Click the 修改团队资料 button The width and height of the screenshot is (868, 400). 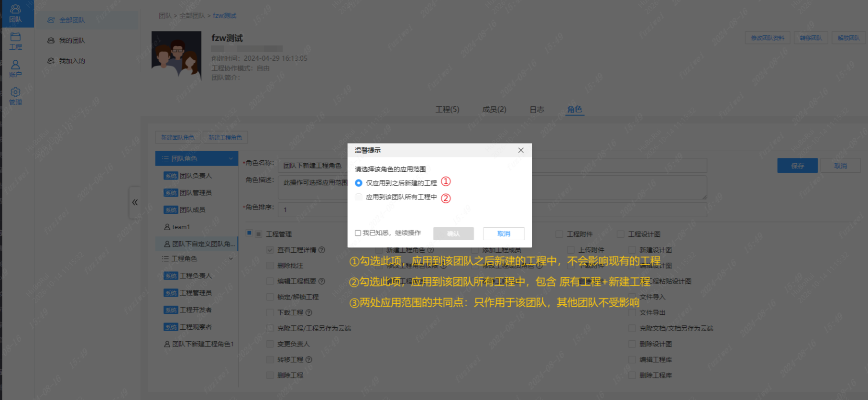[767, 38]
